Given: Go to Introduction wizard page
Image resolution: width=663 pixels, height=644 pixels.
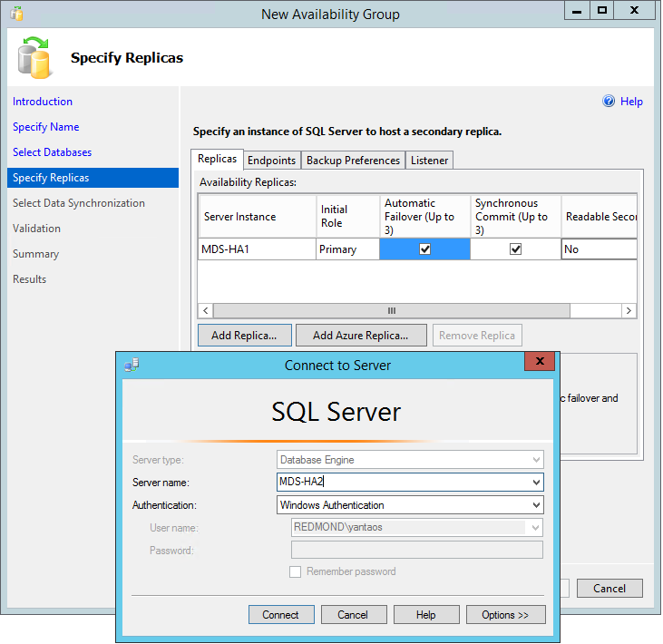Looking at the screenshot, I should 43,102.
